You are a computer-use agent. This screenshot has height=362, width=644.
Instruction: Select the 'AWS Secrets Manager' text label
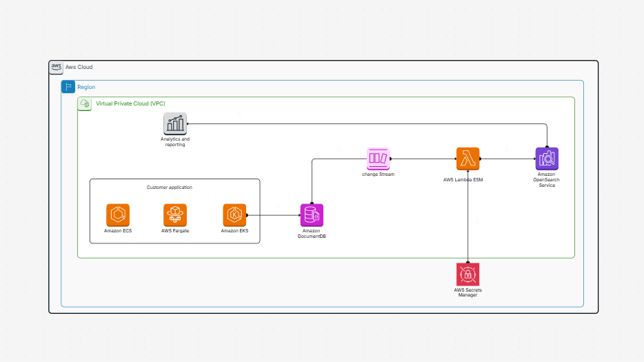pos(467,292)
